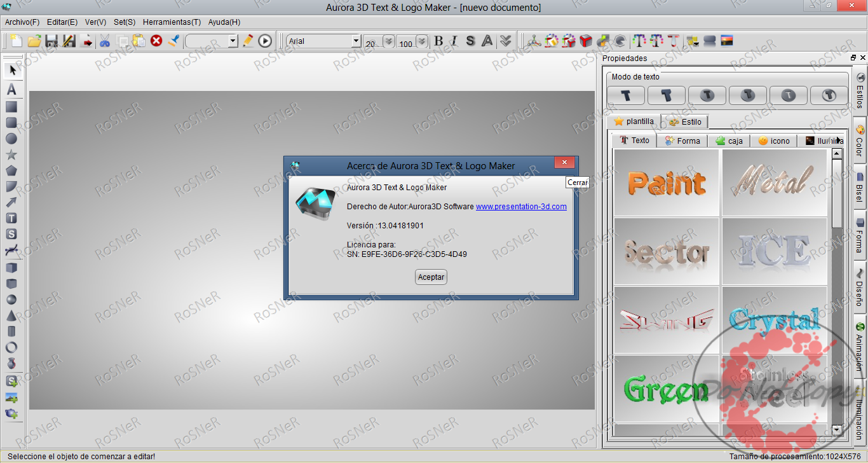Open the Color side tab
Screen dimensions: 868x463
point(860,141)
